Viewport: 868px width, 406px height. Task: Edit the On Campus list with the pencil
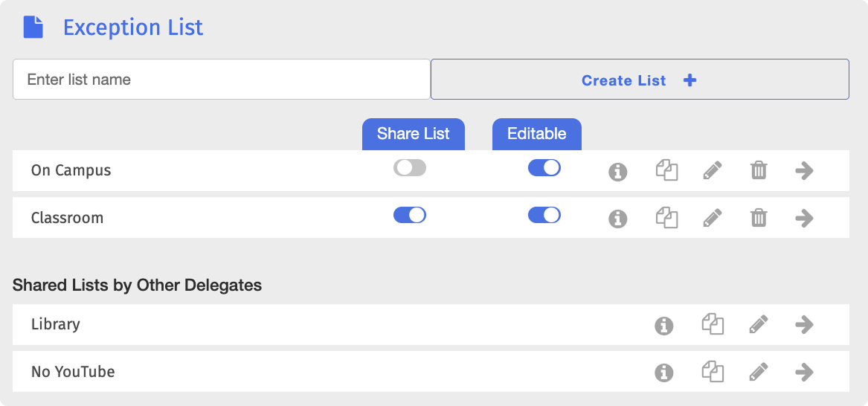click(713, 170)
